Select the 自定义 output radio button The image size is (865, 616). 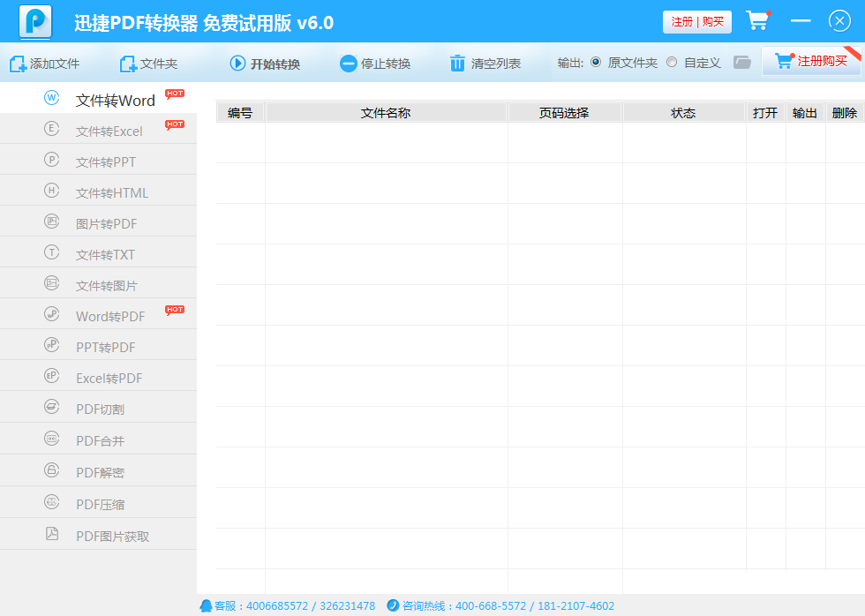[x=672, y=63]
